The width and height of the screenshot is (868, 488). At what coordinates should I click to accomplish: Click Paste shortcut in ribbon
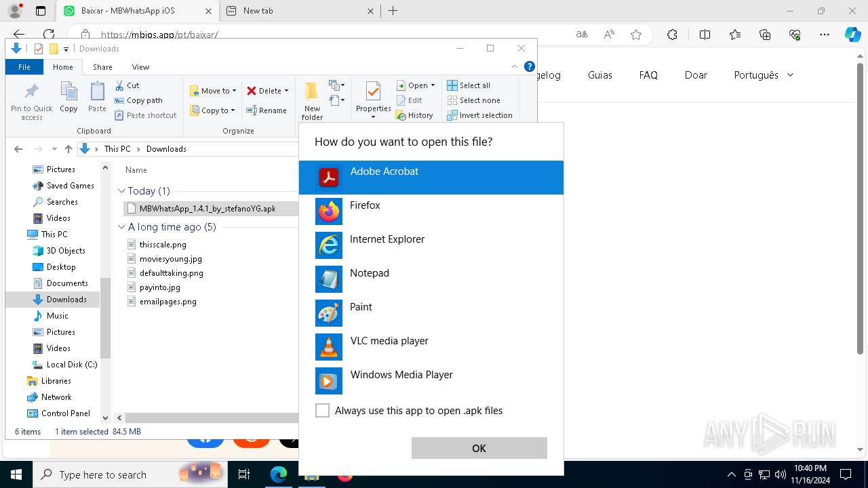146,115
